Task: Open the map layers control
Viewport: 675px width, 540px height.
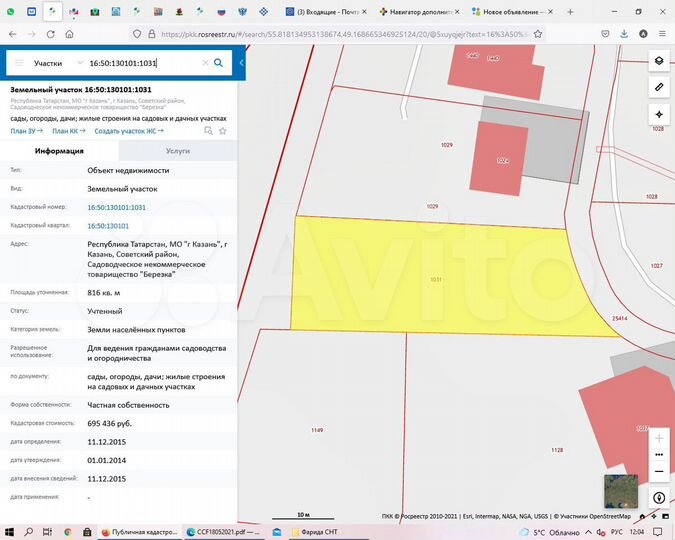Action: coord(659,61)
